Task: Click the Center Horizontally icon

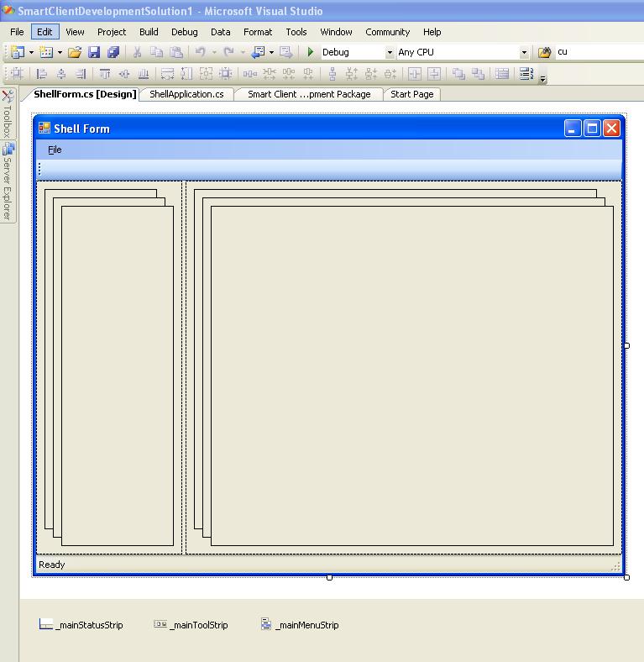Action: pyautogui.click(x=415, y=74)
